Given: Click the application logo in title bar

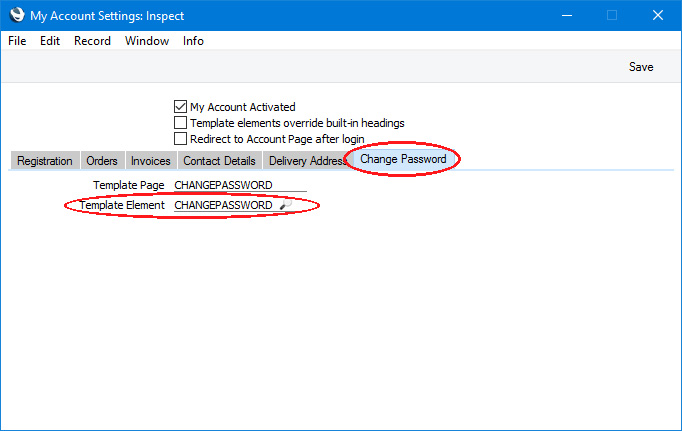Looking at the screenshot, I should 17,15.
